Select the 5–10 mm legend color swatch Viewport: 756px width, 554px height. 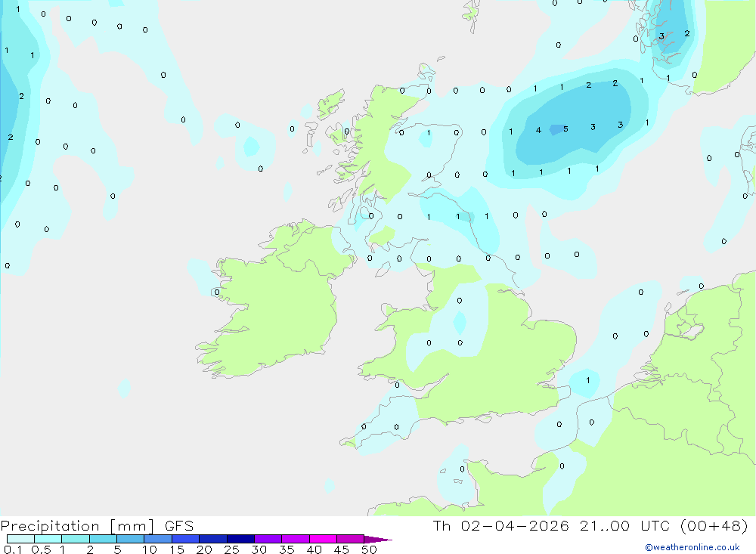[x=130, y=539]
